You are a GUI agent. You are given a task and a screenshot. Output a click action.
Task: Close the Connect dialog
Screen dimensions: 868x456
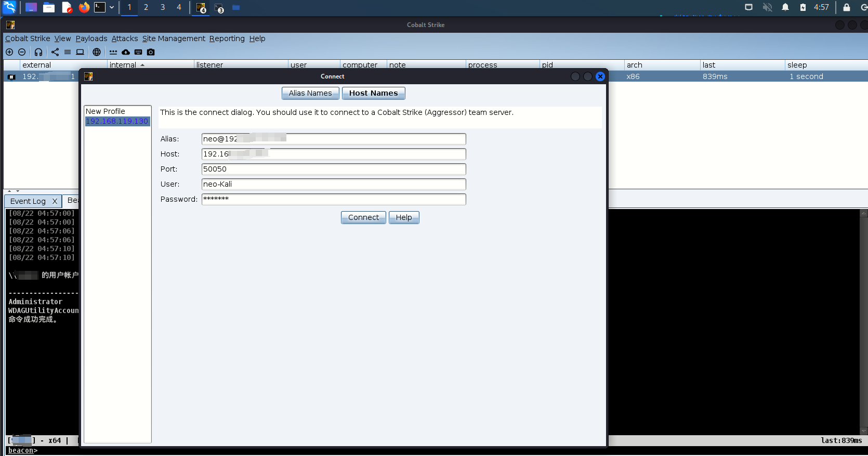(x=600, y=76)
